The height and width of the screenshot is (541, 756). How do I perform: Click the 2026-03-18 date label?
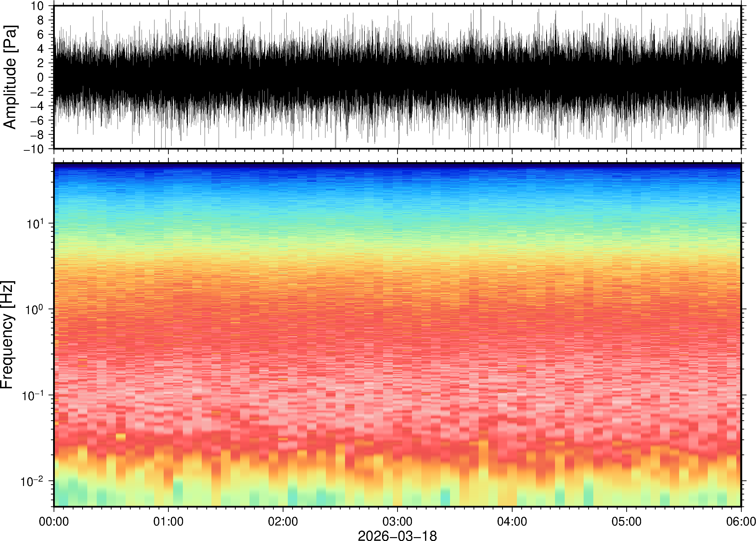tap(397, 535)
